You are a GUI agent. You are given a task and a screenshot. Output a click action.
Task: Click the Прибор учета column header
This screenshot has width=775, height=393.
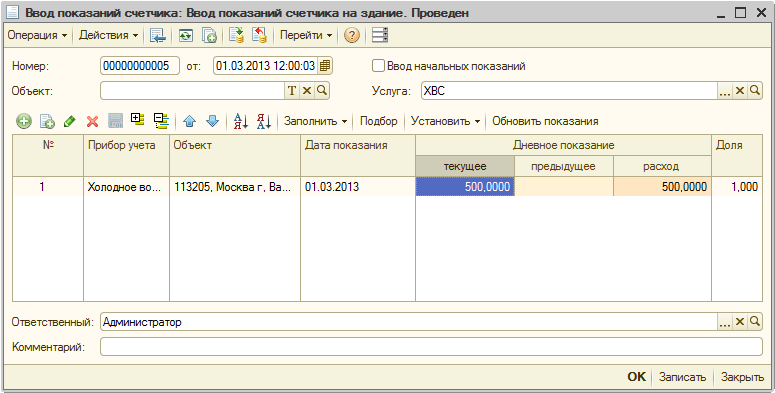(127, 155)
